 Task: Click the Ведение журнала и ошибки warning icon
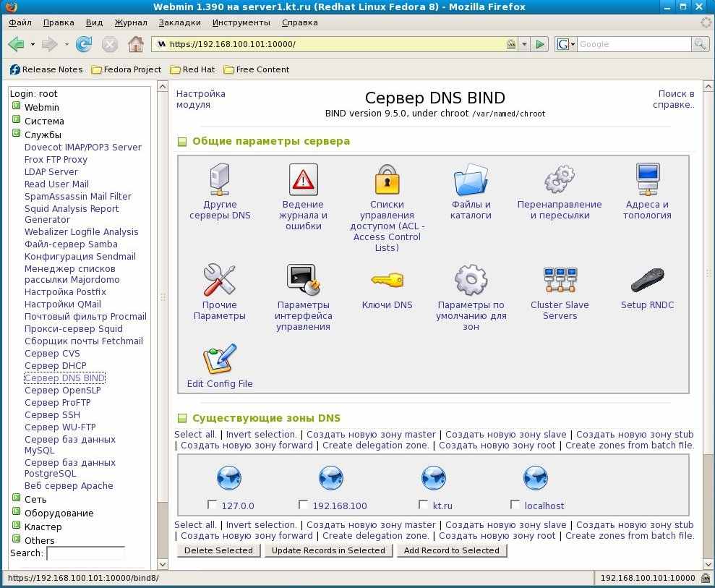303,179
